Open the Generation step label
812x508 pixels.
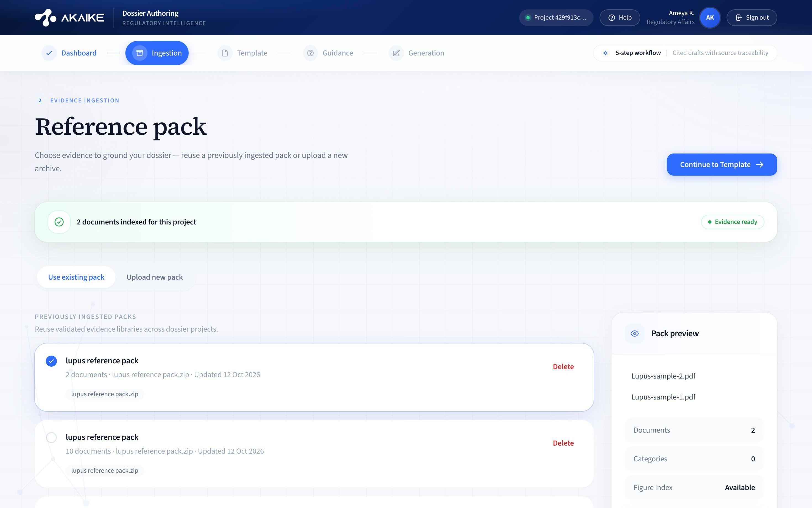click(x=426, y=53)
